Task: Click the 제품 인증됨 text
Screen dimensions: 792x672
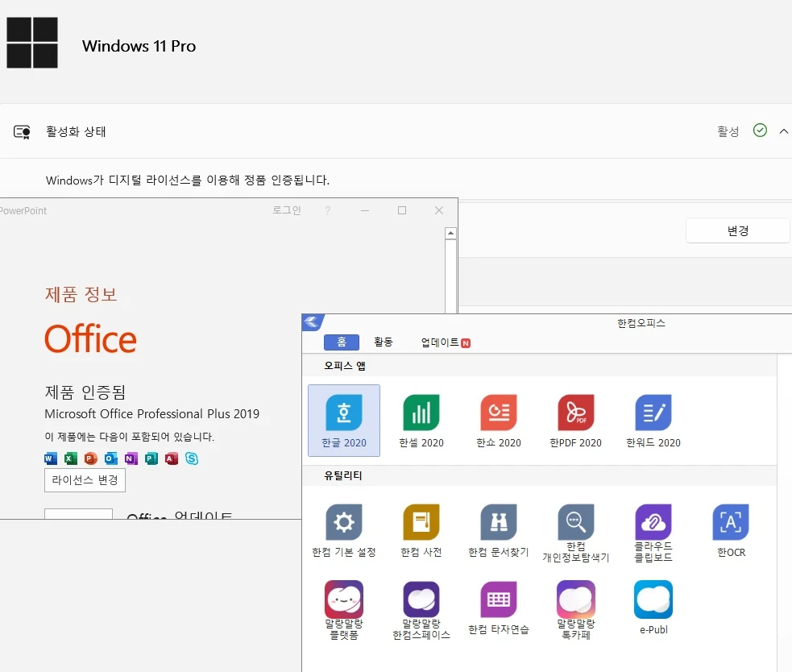Action: click(x=85, y=392)
